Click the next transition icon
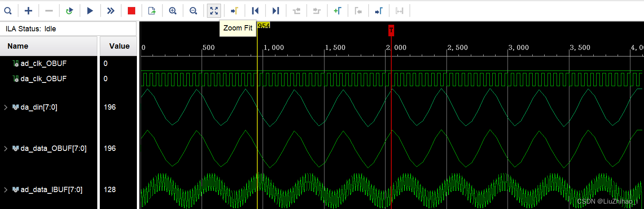 (x=317, y=11)
